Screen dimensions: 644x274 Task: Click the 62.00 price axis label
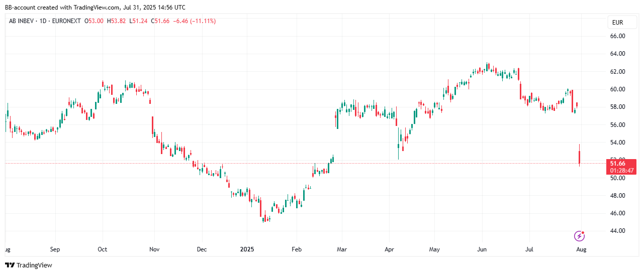617,72
